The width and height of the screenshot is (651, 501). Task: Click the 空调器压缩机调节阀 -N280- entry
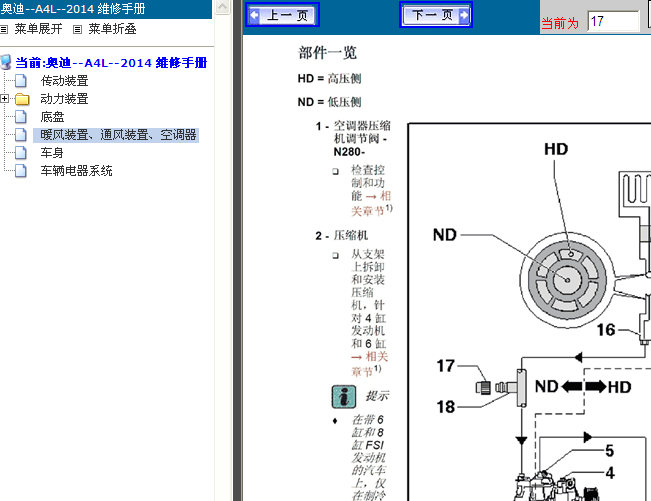point(362,139)
